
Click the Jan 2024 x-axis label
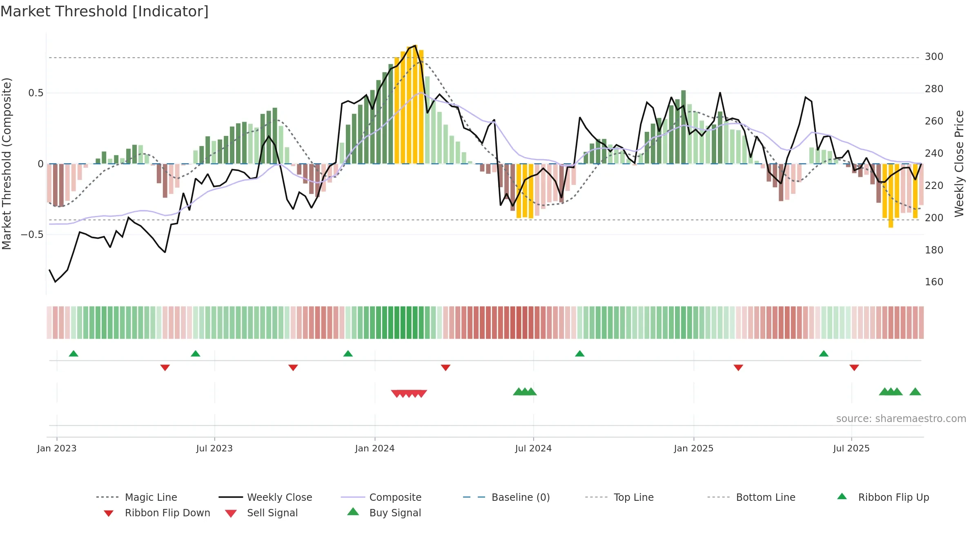point(375,449)
